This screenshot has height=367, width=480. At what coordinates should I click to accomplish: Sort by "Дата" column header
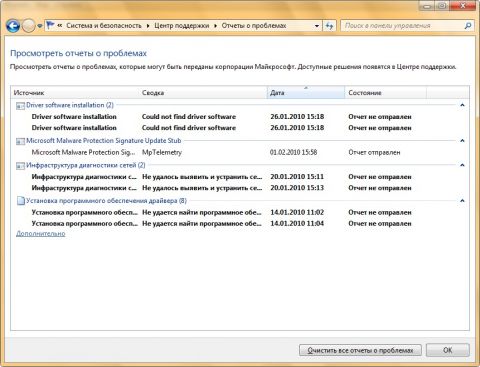coord(306,93)
